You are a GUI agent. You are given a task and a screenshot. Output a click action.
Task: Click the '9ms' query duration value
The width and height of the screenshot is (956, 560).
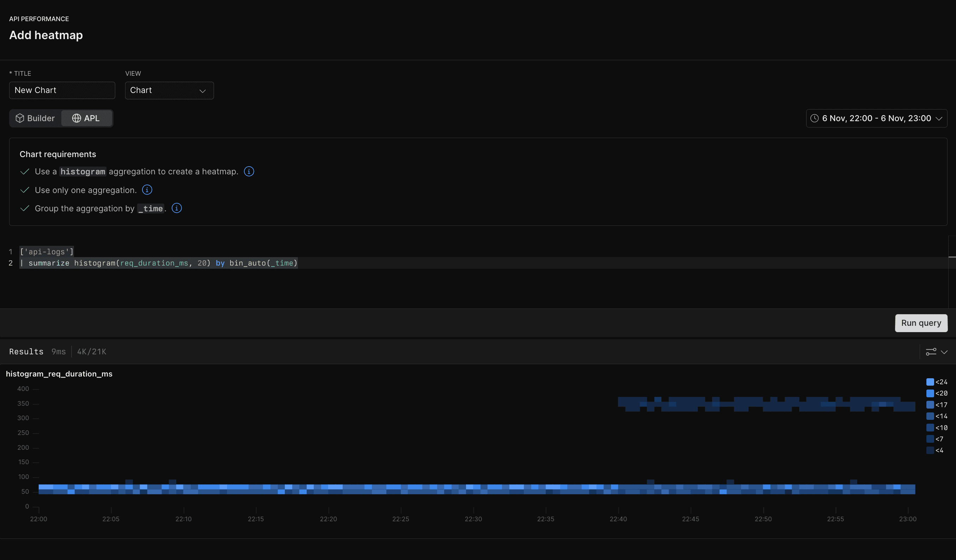click(x=59, y=352)
